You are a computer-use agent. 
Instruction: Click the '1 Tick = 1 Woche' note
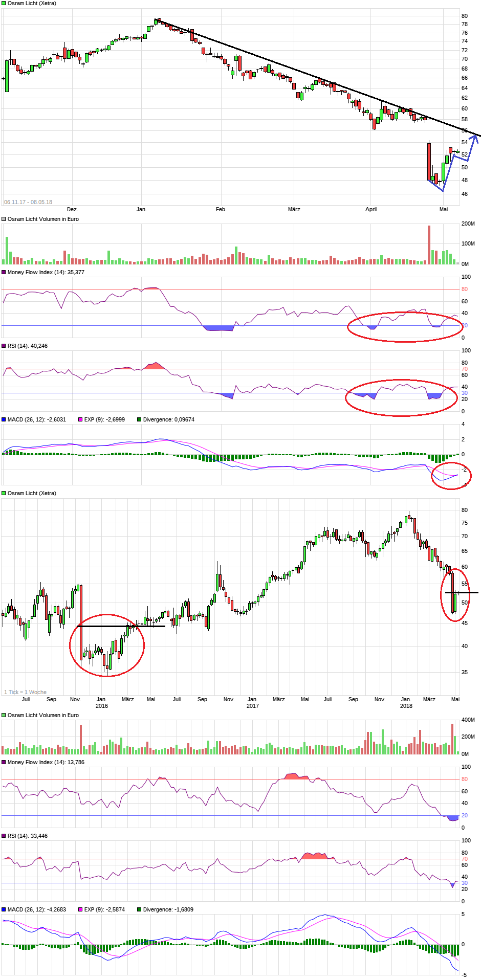coord(25,692)
